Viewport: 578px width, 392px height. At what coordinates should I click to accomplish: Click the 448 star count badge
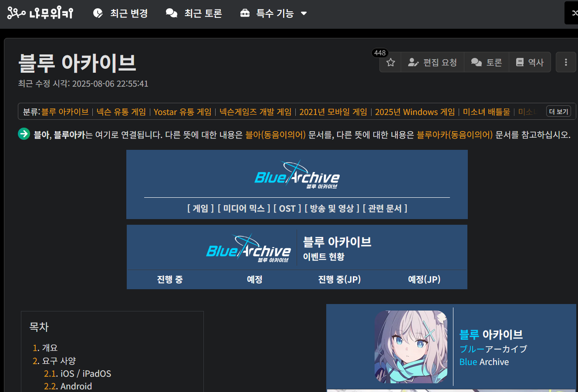pos(380,53)
